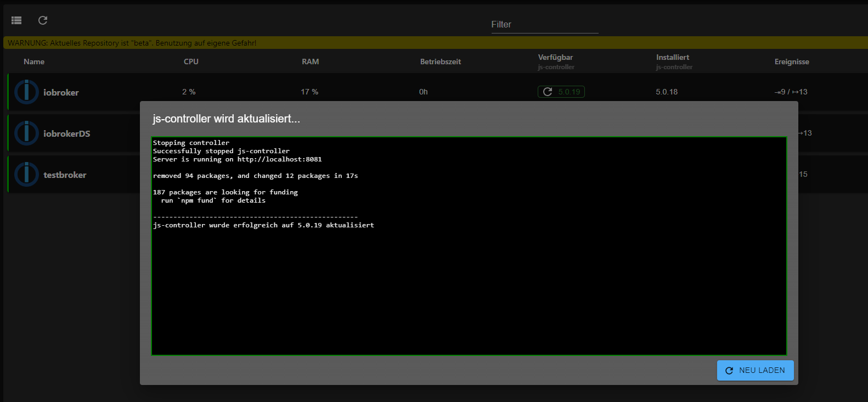Click the 'Successfully stopped js-controller' line
Viewport: 868px width, 402px height.
tap(221, 151)
